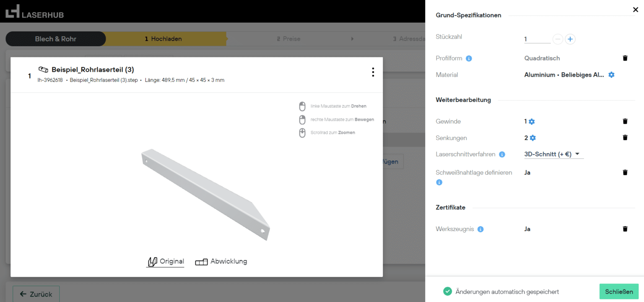Screen dimensions: 644x302
Task: Remove the Senkungen entry via trash icon
Action: pos(625,138)
